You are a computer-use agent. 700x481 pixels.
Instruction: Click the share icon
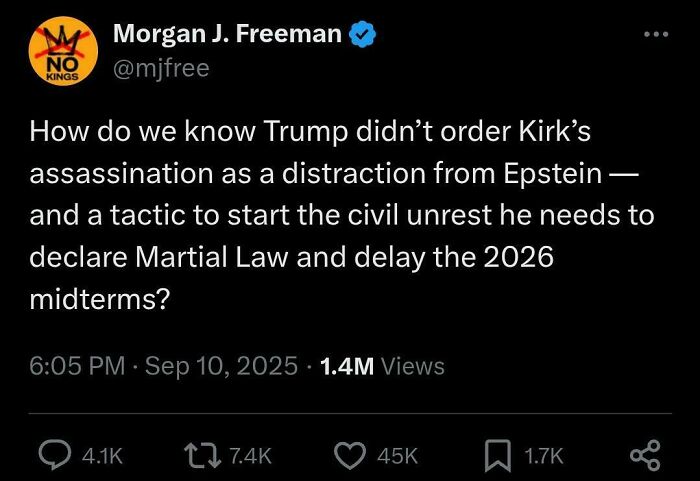[645, 455]
